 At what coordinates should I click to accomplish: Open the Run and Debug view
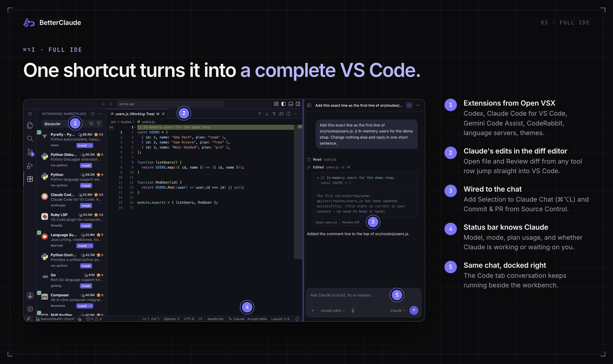[30, 166]
